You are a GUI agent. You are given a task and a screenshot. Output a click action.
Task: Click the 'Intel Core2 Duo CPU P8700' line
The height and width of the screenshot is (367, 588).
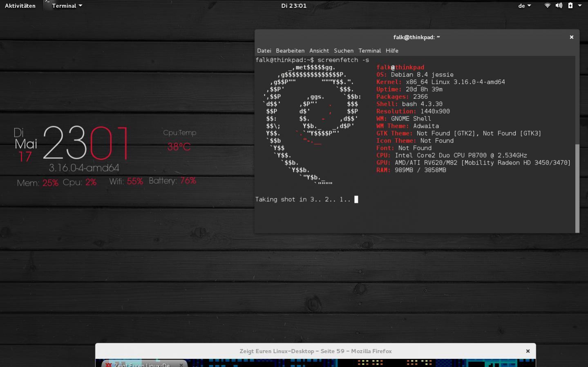(461, 156)
